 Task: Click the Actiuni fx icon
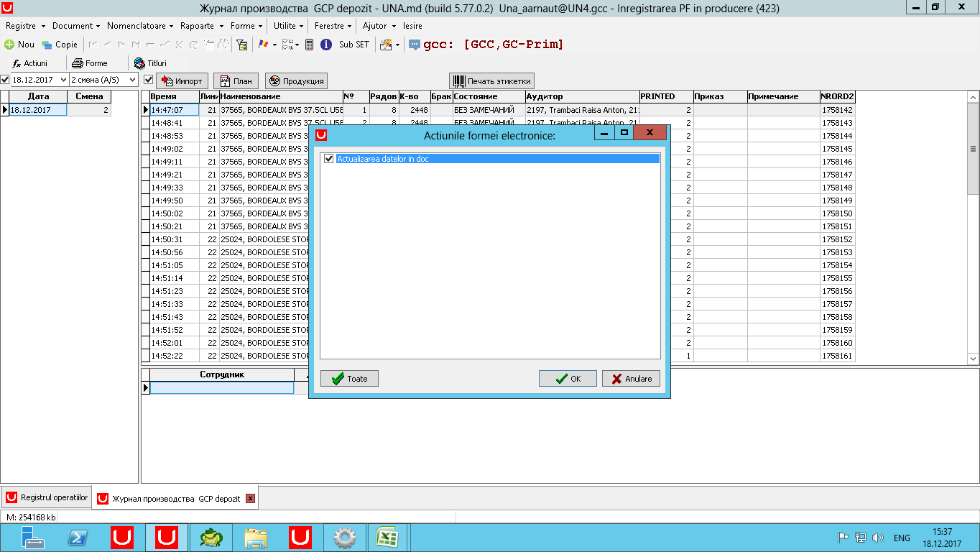17,63
